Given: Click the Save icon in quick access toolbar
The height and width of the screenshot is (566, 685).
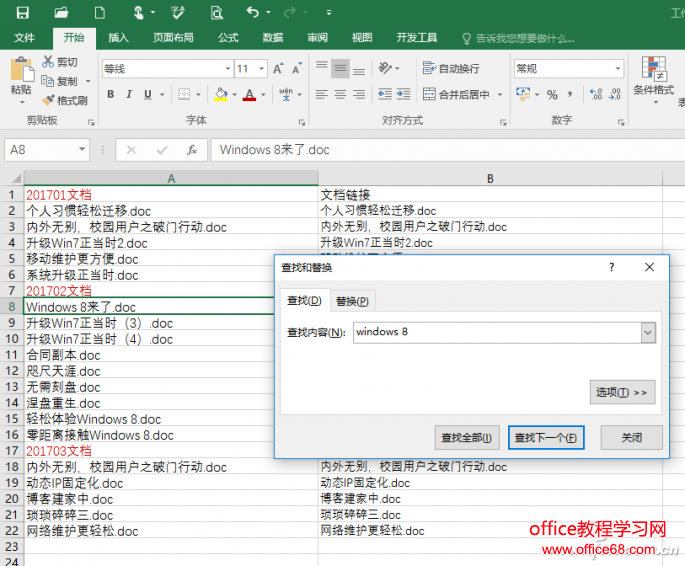Looking at the screenshot, I should pos(22,13).
